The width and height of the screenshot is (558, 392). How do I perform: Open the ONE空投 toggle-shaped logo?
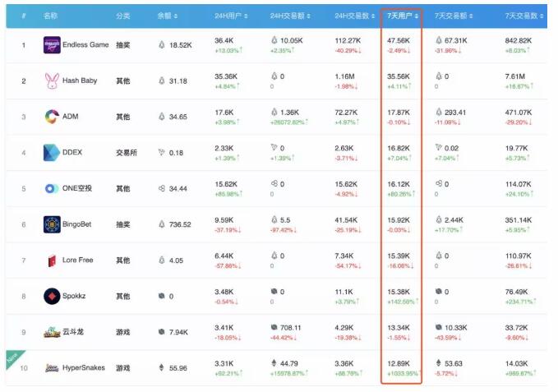(52, 188)
